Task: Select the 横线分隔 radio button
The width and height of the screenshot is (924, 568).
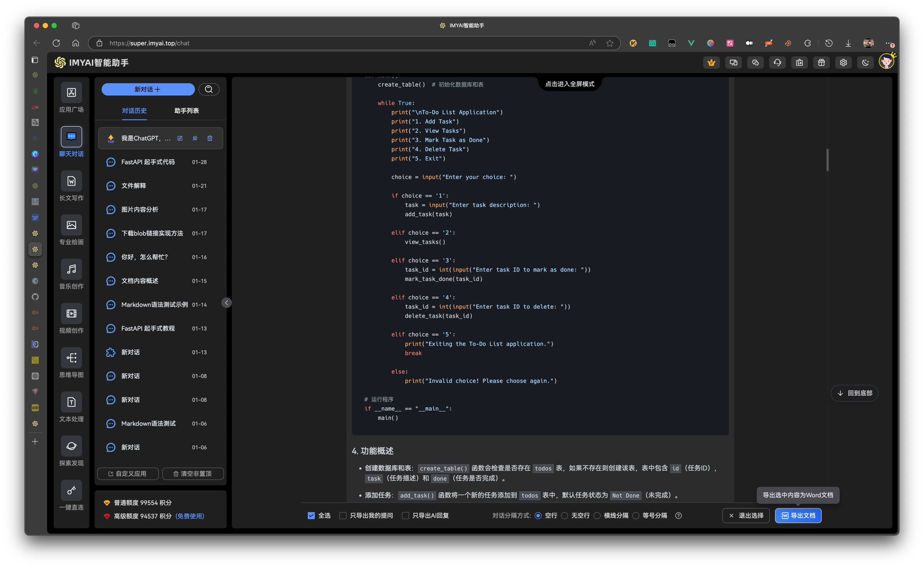Action: click(x=597, y=515)
